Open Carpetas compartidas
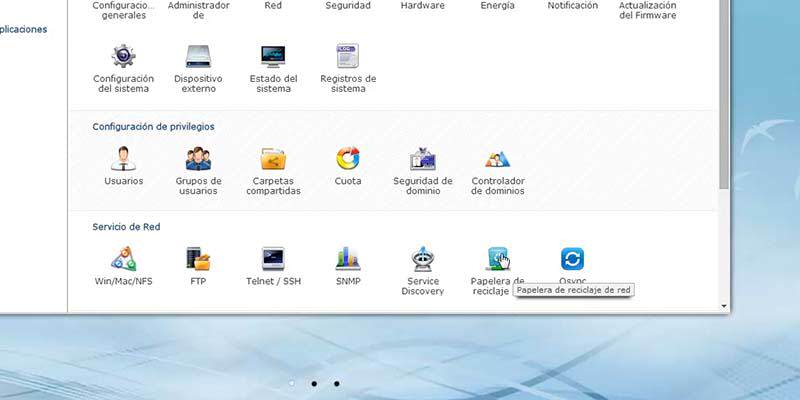This screenshot has width=800, height=400. tap(273, 159)
